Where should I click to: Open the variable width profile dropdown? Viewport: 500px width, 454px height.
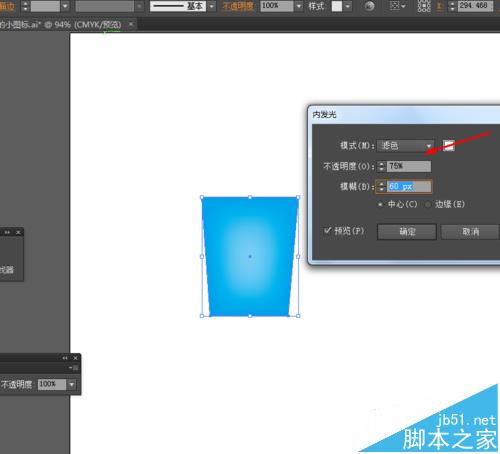(139, 6)
